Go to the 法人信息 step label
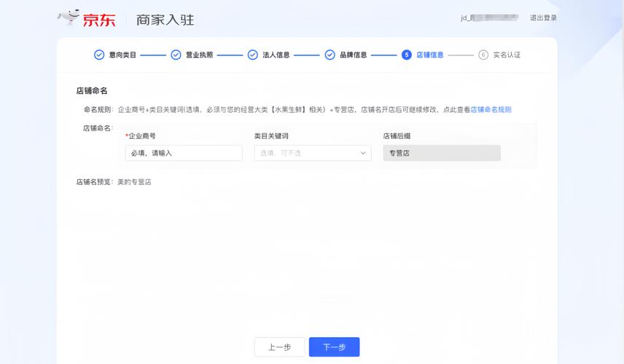Screen dimensions: 624x364 coord(276,55)
